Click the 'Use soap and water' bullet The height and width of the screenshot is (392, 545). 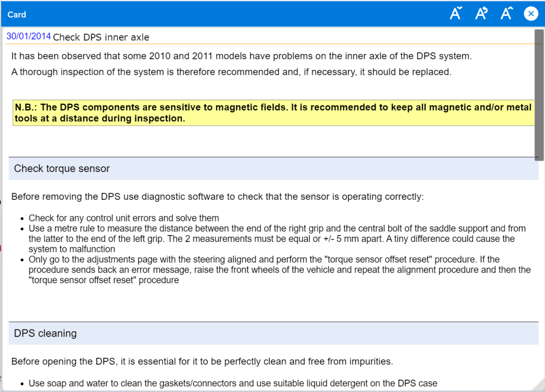tap(233, 384)
